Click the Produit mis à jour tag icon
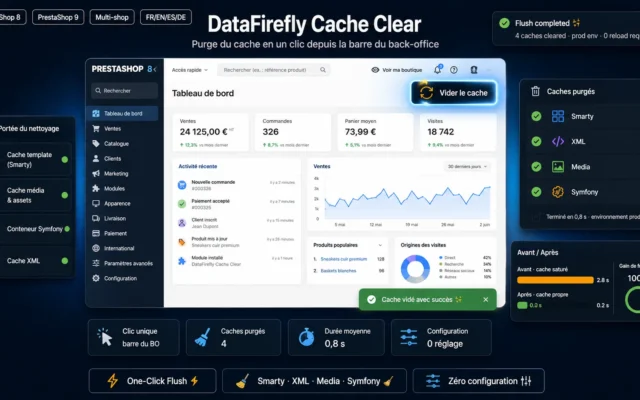The width and height of the screenshot is (640, 400). click(x=182, y=242)
